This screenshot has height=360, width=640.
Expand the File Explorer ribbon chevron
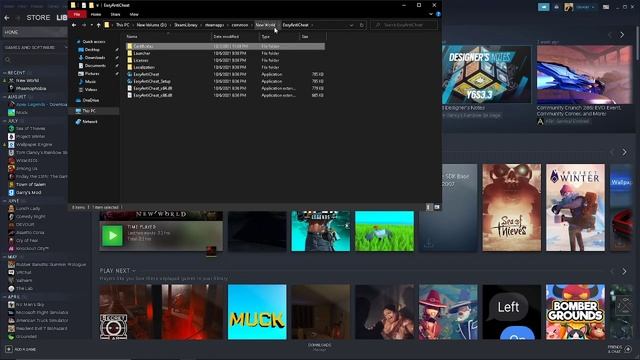click(x=431, y=14)
